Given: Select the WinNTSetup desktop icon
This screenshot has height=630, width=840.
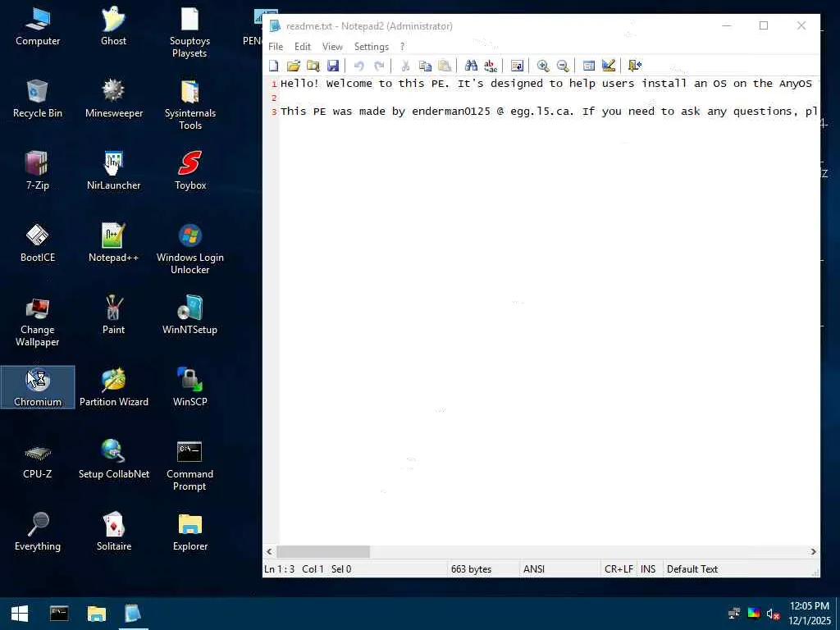Looking at the screenshot, I should click(x=190, y=316).
